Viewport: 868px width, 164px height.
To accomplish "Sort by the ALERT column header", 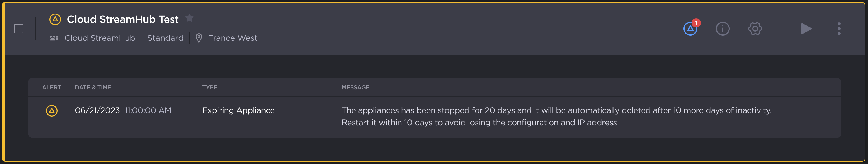I will 51,87.
